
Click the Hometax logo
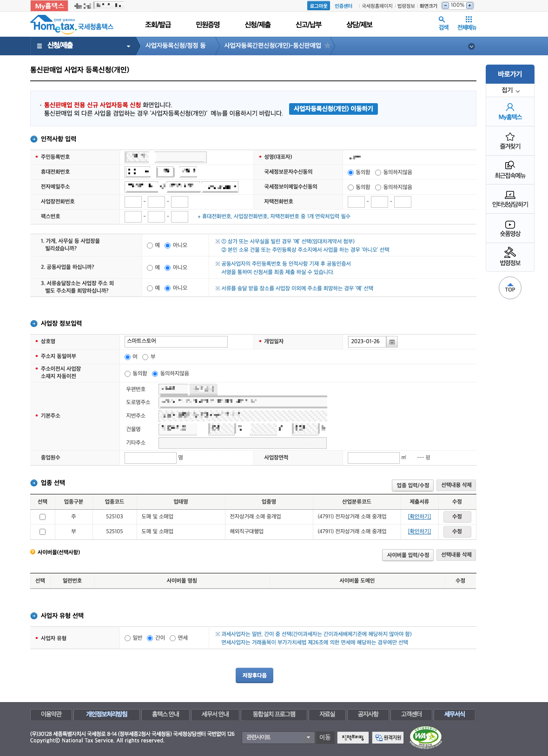[72, 24]
